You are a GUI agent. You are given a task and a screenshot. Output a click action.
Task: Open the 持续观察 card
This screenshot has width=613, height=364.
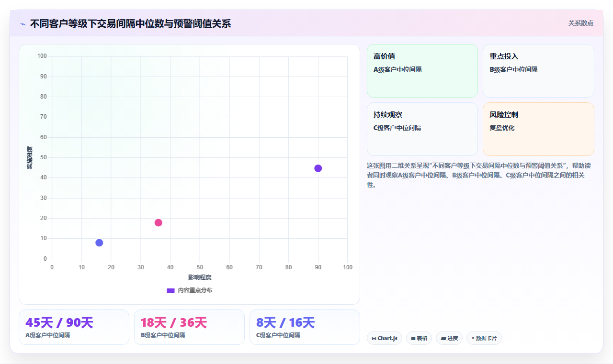[x=422, y=129]
